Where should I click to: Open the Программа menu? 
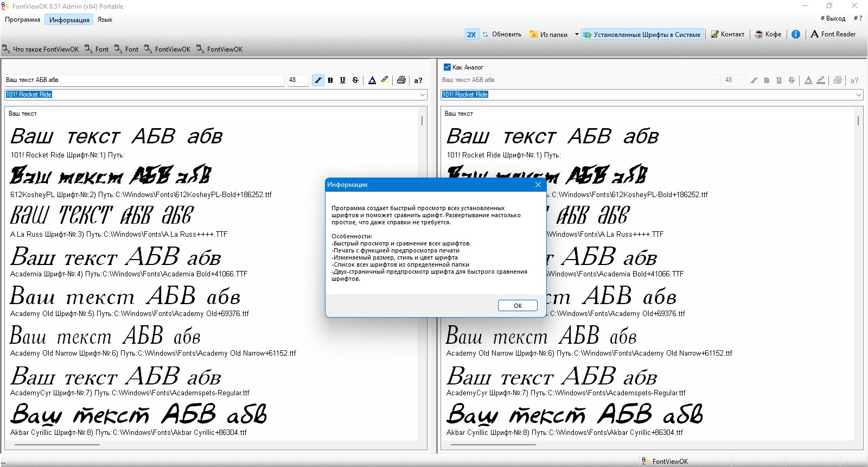pos(23,20)
